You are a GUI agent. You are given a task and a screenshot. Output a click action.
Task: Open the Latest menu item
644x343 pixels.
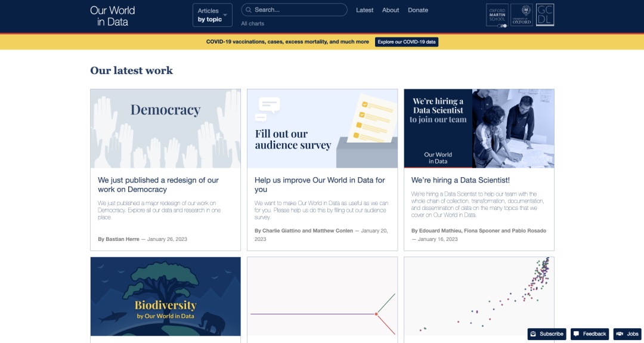point(364,10)
